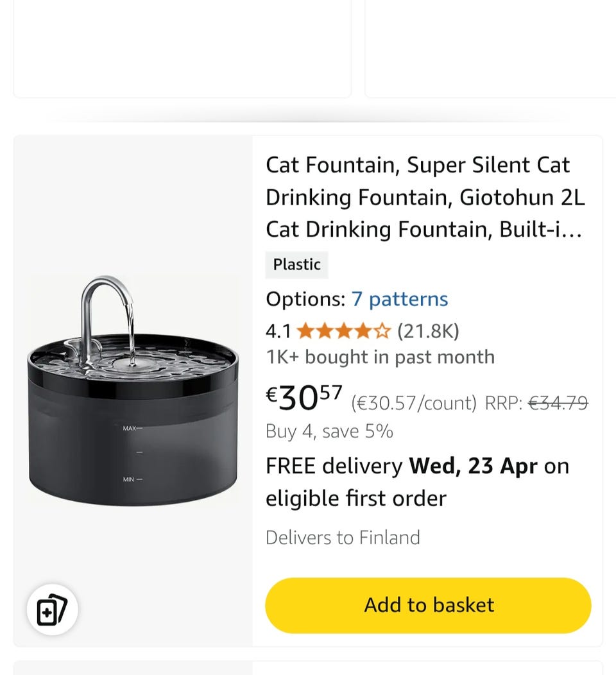
Task: Click "1K+ bought in past month" text
Action: [x=380, y=357]
